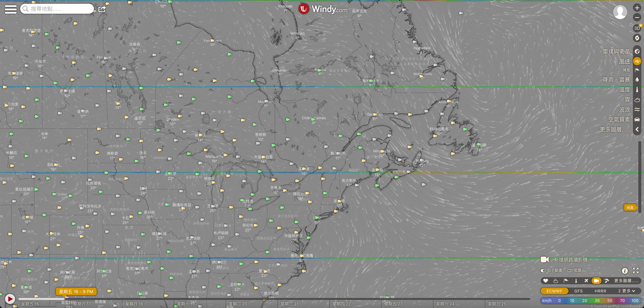Toggle 氣壓 pressure isolines switch
Viewport: 644px width, 308px height.
(x=570, y=271)
